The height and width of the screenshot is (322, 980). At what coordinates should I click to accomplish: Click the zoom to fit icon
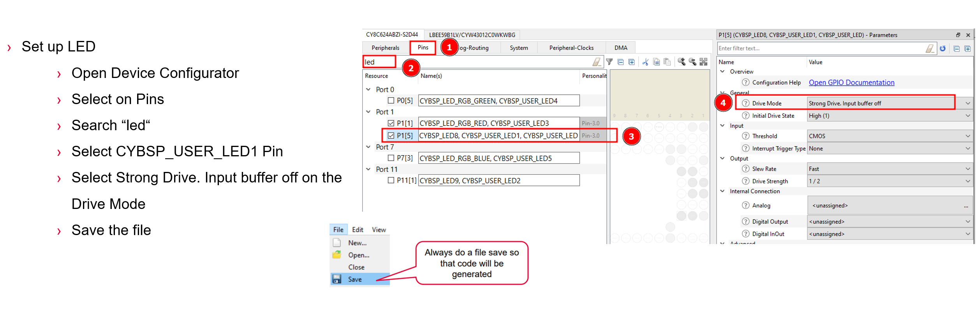(703, 62)
